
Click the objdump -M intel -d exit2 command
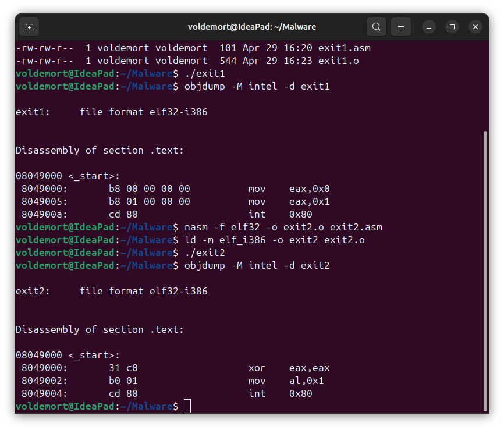(257, 266)
